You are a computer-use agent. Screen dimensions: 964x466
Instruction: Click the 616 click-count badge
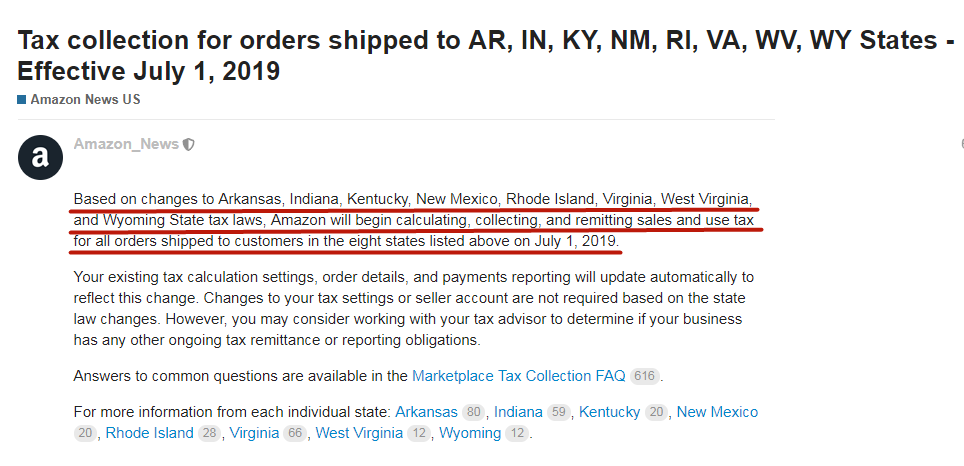click(644, 376)
